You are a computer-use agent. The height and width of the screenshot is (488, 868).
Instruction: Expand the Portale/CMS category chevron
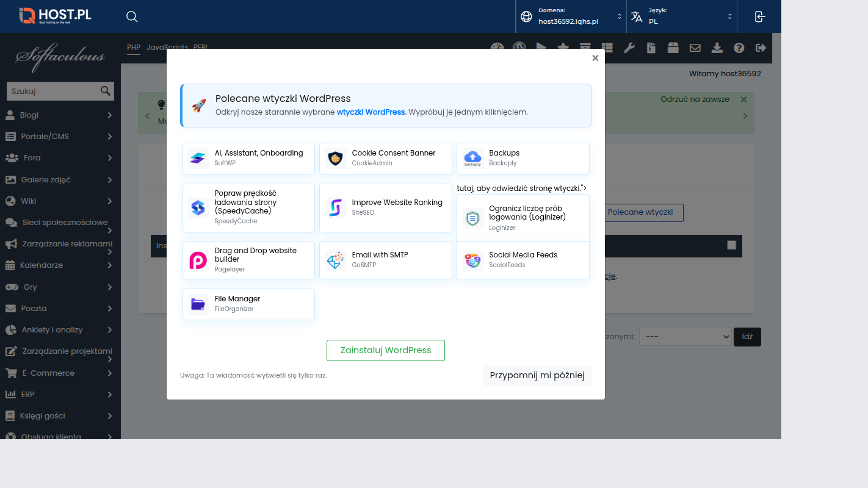(110, 136)
